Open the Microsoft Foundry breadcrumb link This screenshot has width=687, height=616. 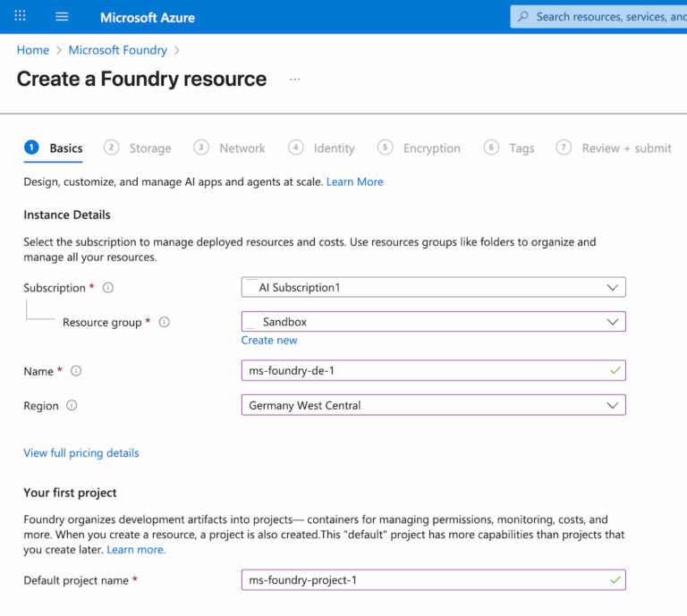click(x=118, y=50)
